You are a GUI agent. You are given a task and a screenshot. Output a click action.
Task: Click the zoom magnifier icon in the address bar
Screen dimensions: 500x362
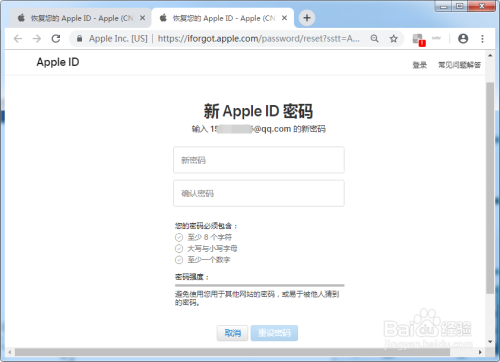tap(375, 39)
